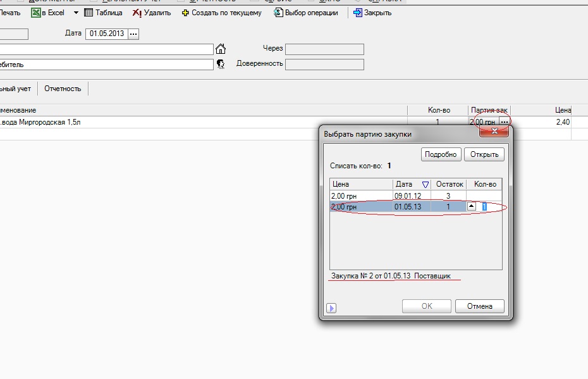Click the date field 01.05.2013
588x379 pixels.
click(x=107, y=34)
